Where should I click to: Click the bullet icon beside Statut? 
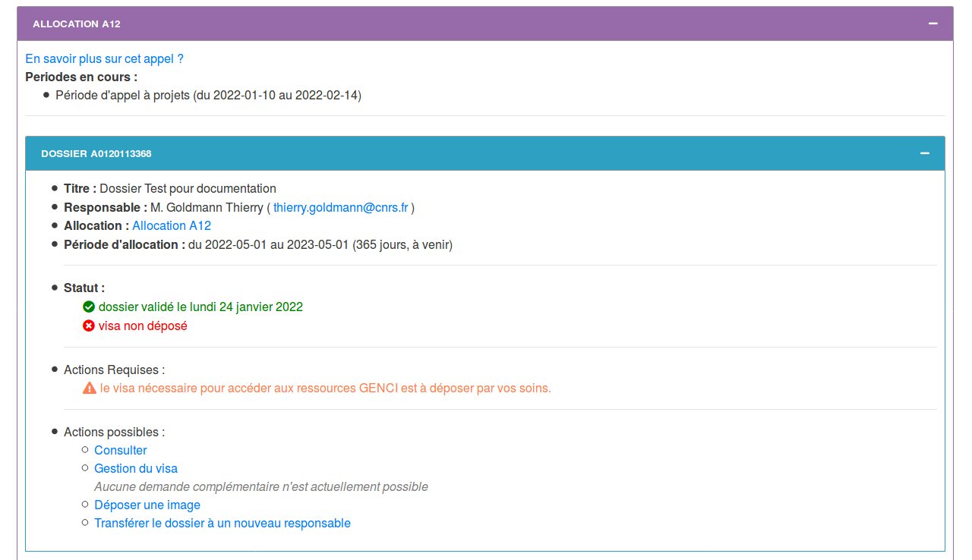53,287
